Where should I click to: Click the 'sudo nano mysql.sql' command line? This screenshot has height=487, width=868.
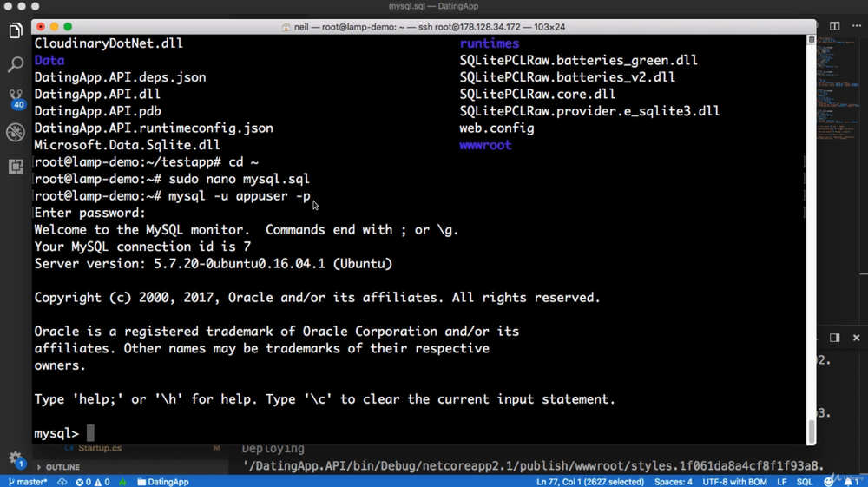240,180
